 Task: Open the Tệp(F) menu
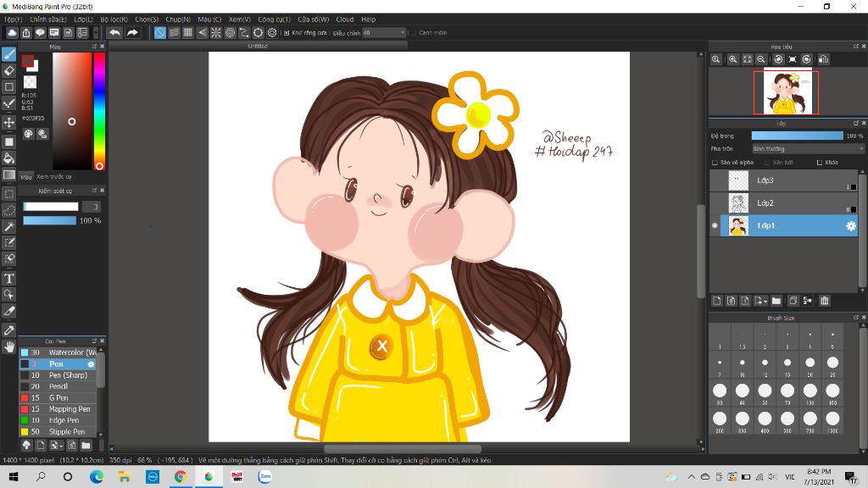coord(14,19)
